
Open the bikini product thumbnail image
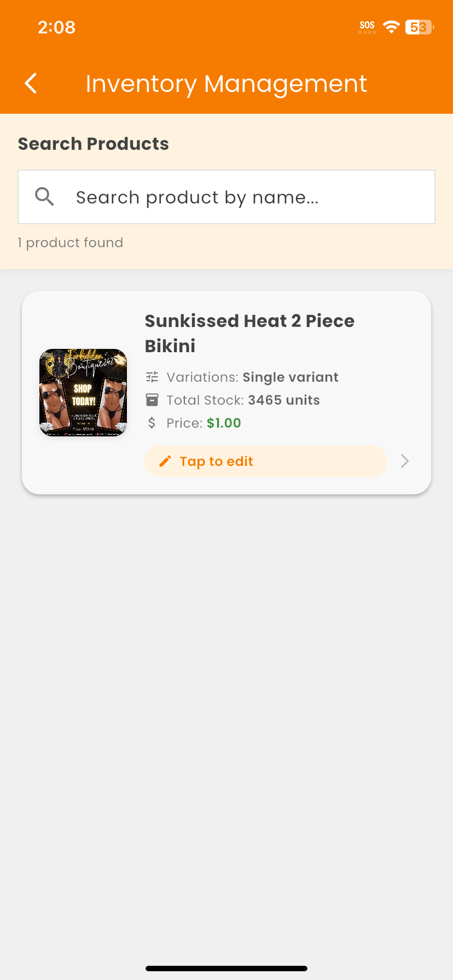[x=83, y=393]
